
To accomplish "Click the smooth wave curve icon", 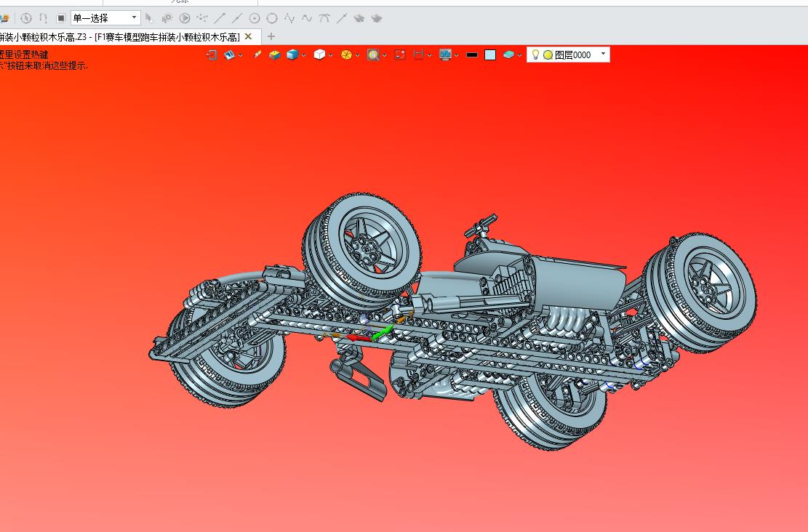I will [x=307, y=19].
